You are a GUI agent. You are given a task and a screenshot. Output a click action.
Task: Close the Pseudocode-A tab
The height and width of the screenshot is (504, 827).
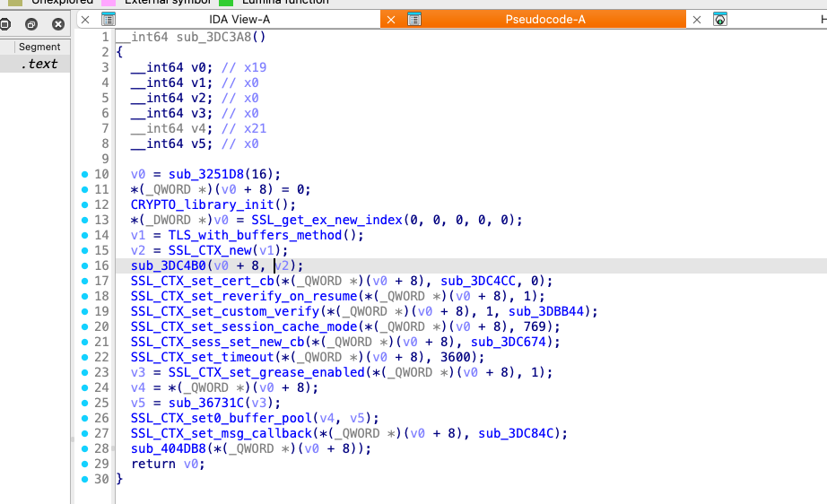[x=391, y=20]
